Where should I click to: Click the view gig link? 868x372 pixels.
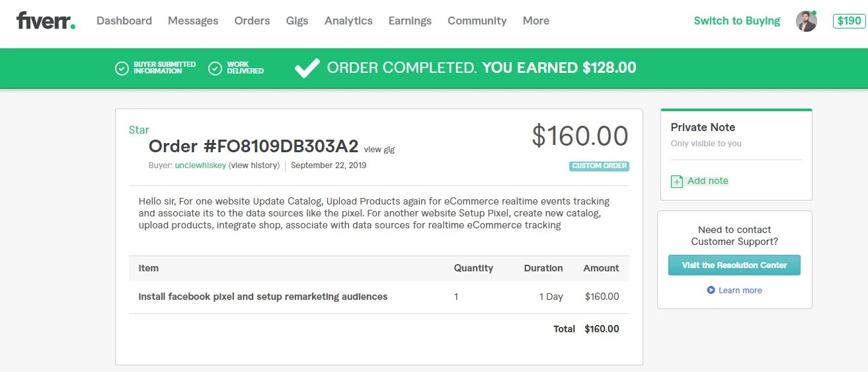coord(379,150)
